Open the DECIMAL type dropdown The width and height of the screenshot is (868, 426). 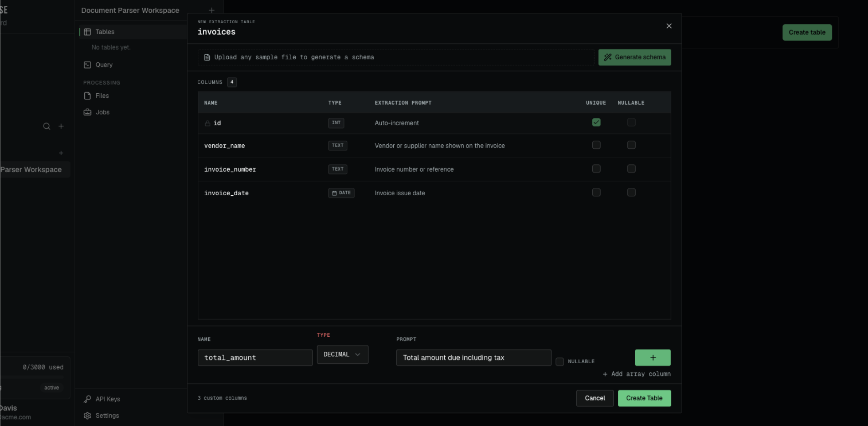tap(342, 355)
